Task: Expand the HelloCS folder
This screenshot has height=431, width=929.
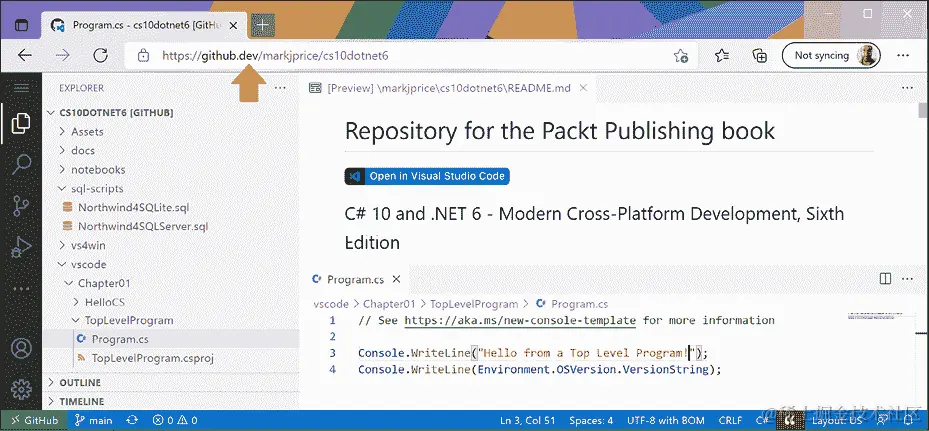Action: [x=171, y=302]
